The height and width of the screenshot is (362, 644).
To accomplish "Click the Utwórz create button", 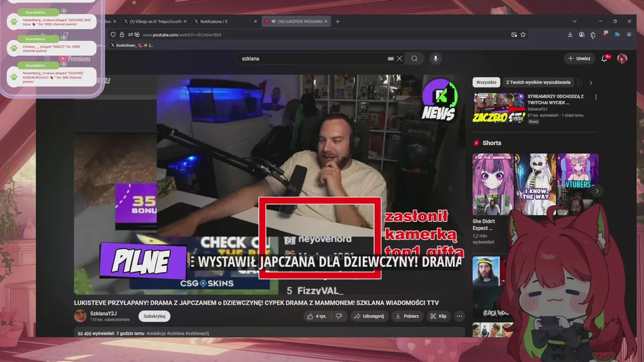I will click(579, 58).
